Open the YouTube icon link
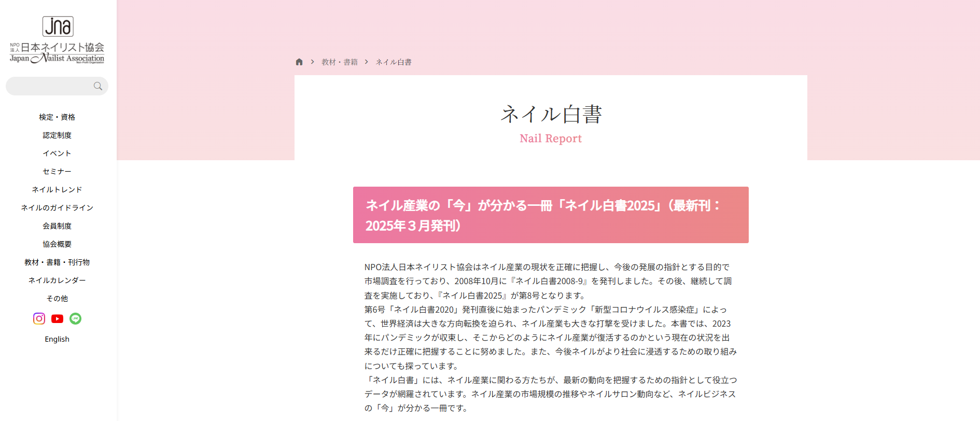This screenshot has height=421, width=980. coord(57,318)
